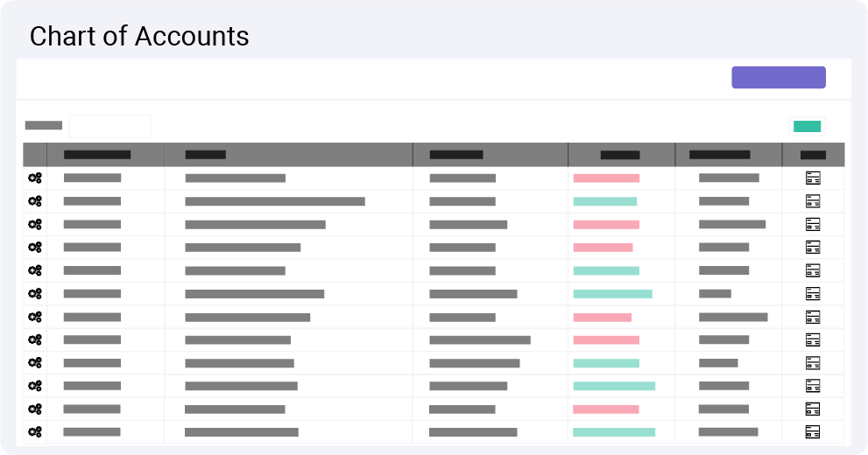Open the gear settings icon in sixth table row
The width and height of the screenshot is (868, 455).
[x=35, y=294]
